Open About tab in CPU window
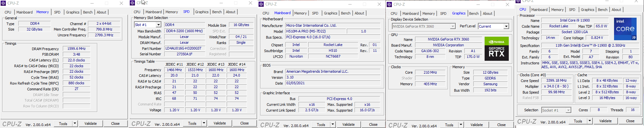Screen dimensions: 644x128 point(616,10)
